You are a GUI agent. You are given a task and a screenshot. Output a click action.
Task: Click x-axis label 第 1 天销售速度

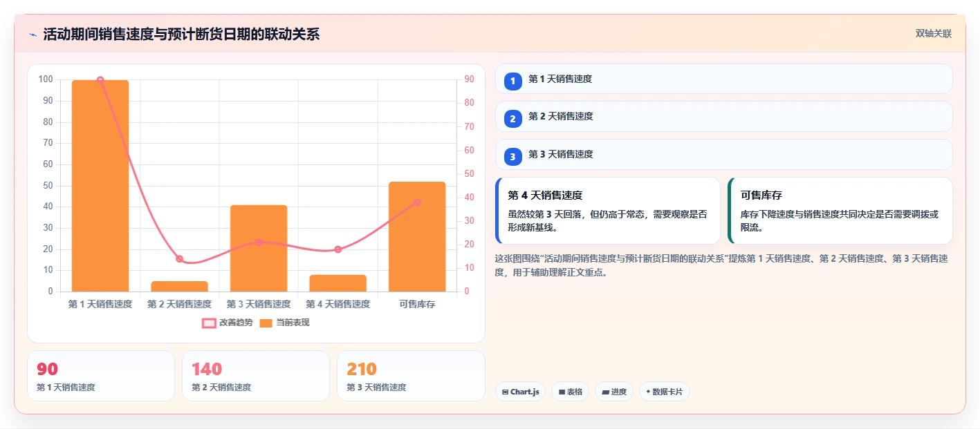pos(100,304)
